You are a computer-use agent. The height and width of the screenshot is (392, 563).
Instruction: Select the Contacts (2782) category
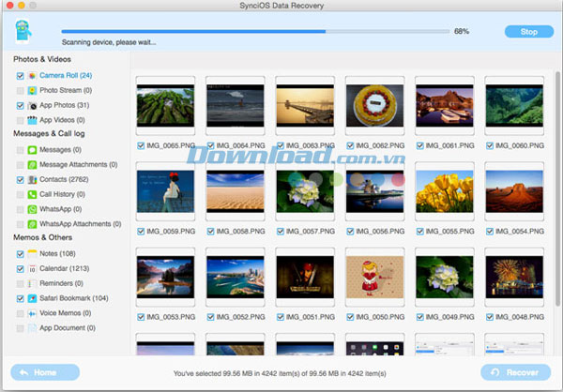[x=64, y=179]
